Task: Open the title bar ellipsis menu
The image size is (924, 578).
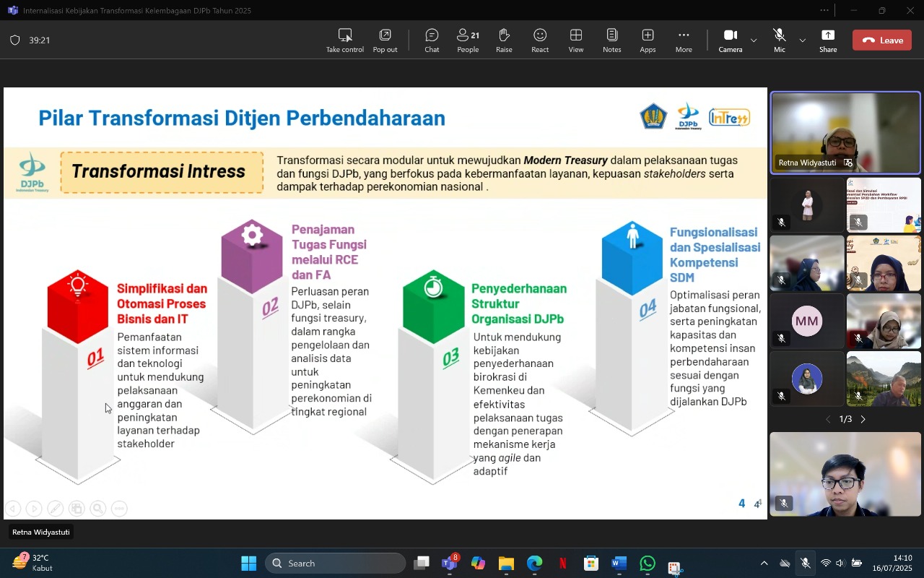Action: 824,10
